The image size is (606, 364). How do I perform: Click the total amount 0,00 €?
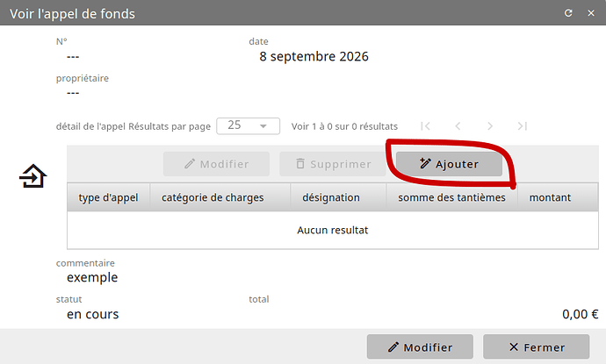[x=581, y=314]
